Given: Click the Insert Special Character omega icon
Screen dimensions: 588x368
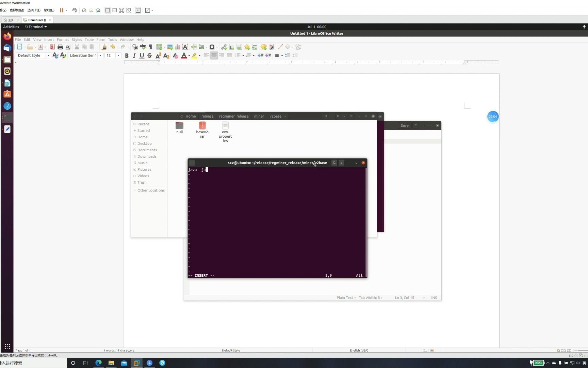Looking at the screenshot, I should [212, 47].
